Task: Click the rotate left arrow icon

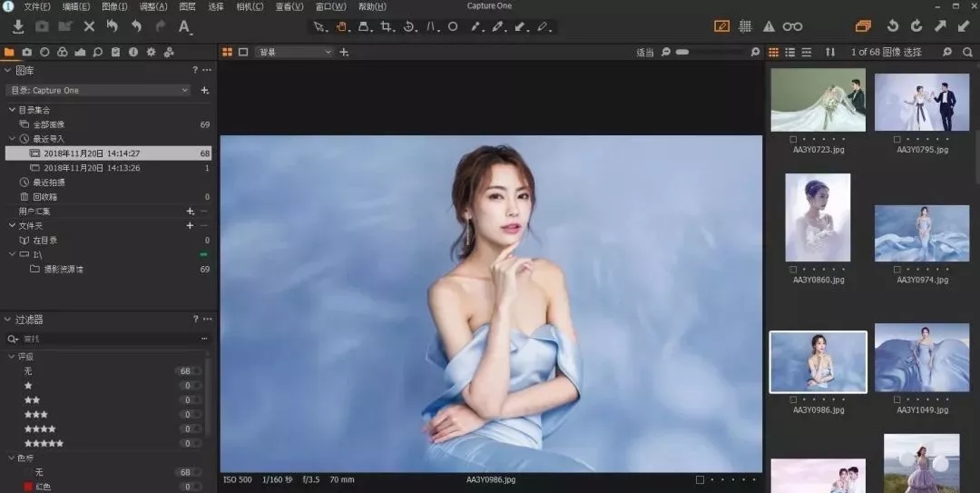Action: point(892,26)
